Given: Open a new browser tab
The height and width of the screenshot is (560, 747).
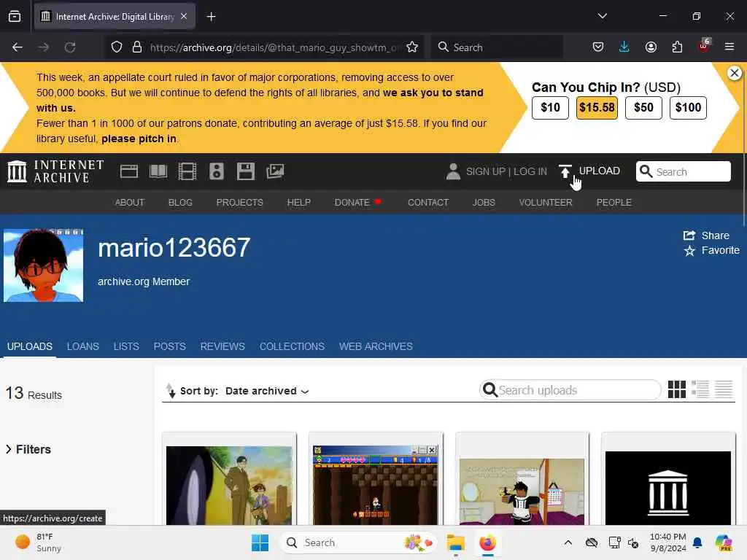Looking at the screenshot, I should 211,17.
